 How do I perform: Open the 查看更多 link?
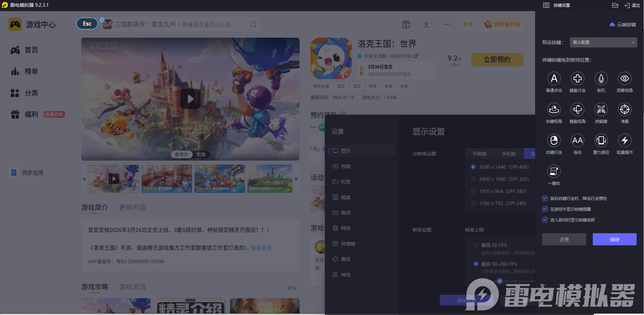pyautogui.click(x=262, y=248)
